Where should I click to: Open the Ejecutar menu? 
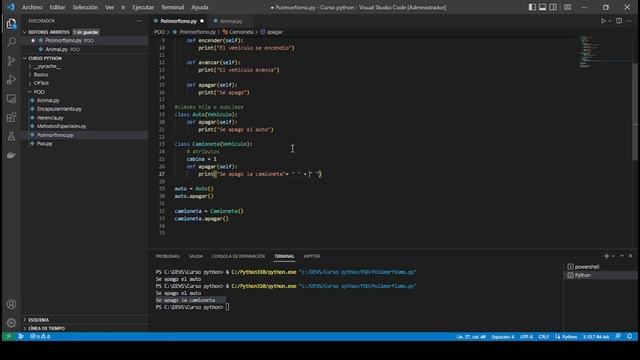[x=143, y=7]
